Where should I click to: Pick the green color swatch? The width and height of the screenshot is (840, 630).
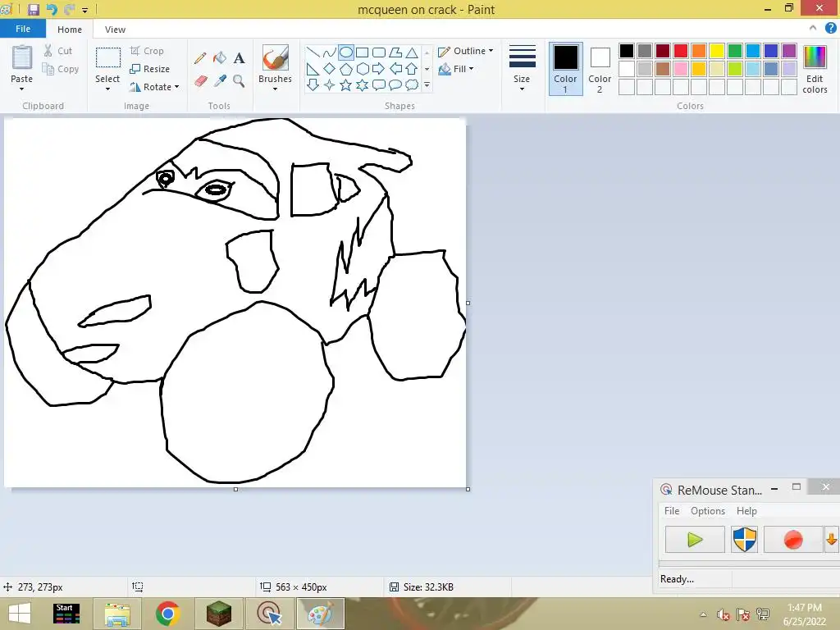(x=735, y=51)
